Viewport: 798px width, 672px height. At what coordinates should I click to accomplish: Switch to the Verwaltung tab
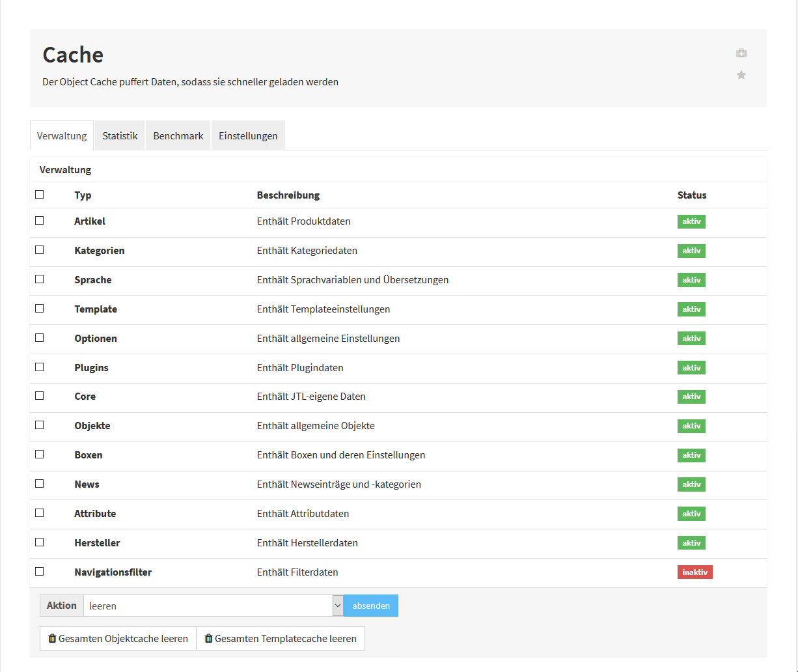62,135
